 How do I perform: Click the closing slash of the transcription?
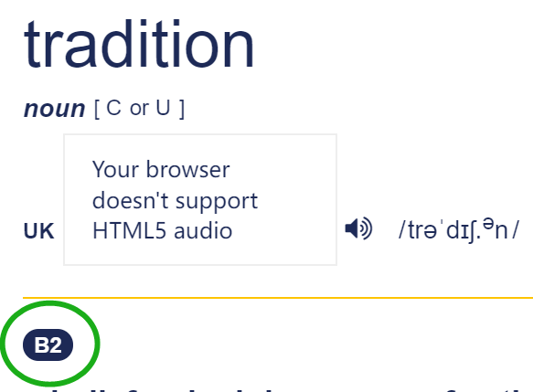click(516, 230)
